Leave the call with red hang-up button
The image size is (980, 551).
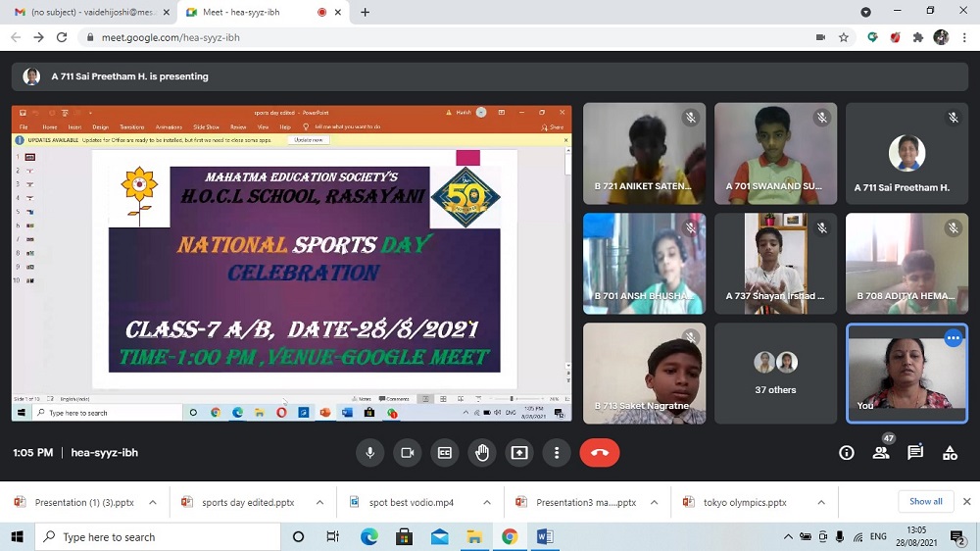click(599, 453)
